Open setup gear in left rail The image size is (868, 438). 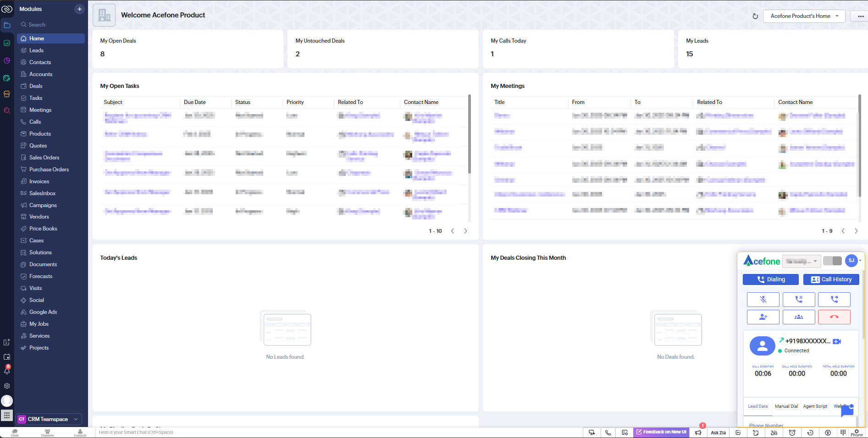(x=7, y=386)
